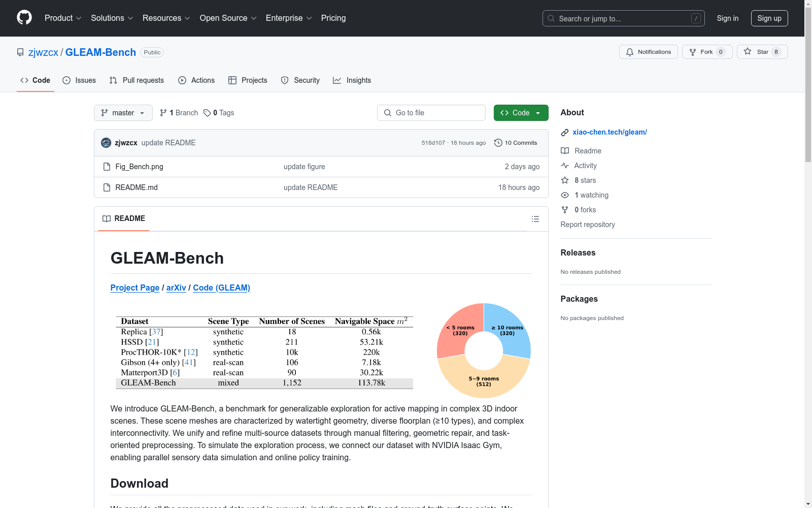Image resolution: width=812 pixels, height=508 pixels.
Task: Open the 10 Commits history link
Action: tap(516, 143)
